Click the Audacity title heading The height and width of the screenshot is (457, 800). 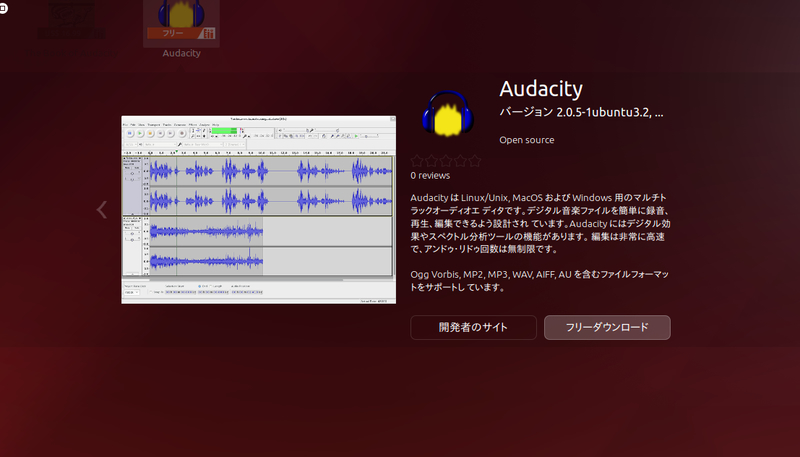541,89
